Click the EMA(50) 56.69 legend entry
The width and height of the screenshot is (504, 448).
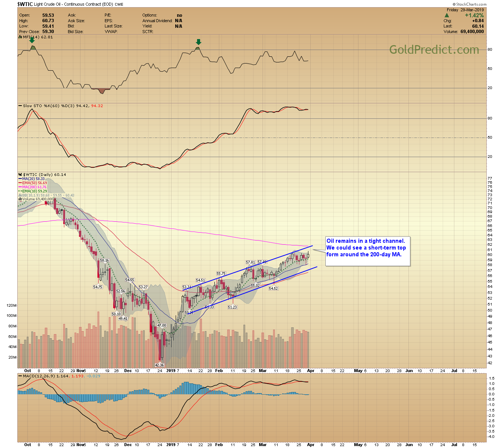(32, 183)
